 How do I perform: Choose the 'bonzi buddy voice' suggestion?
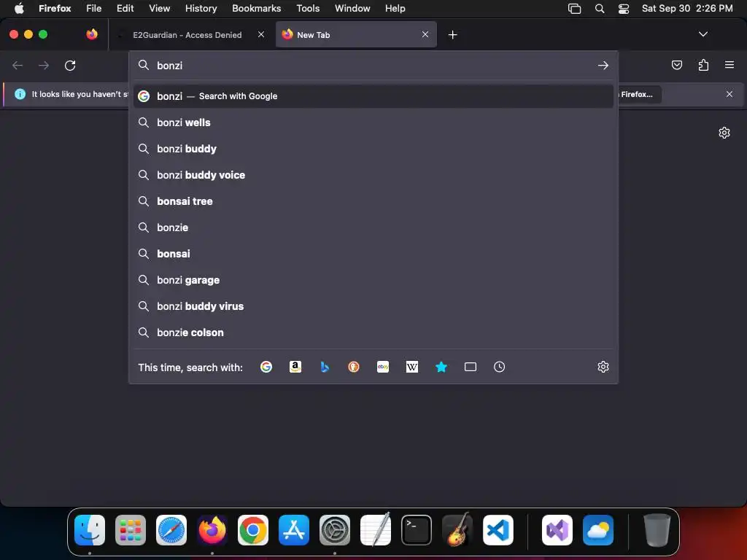coord(373,175)
